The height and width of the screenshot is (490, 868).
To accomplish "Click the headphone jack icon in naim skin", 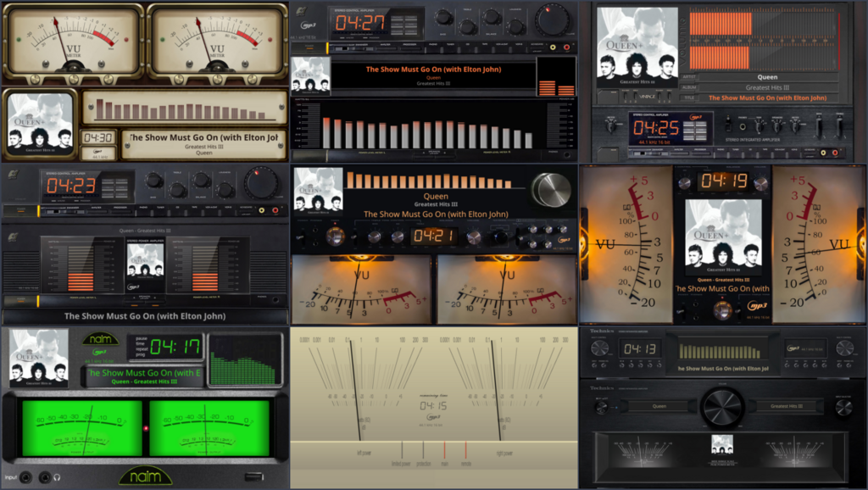I will pyautogui.click(x=57, y=476).
